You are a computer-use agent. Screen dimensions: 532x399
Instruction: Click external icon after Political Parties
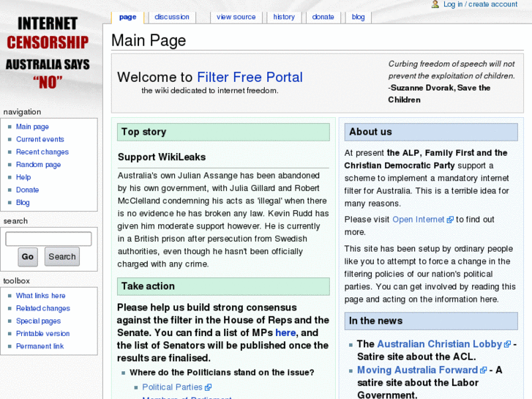tap(209, 387)
